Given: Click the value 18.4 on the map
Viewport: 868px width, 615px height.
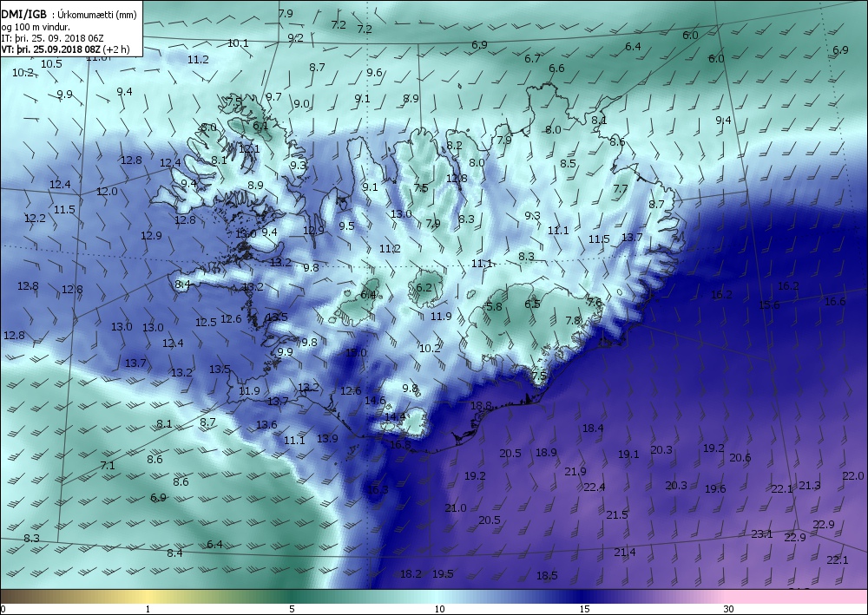Looking at the screenshot, I should (593, 428).
